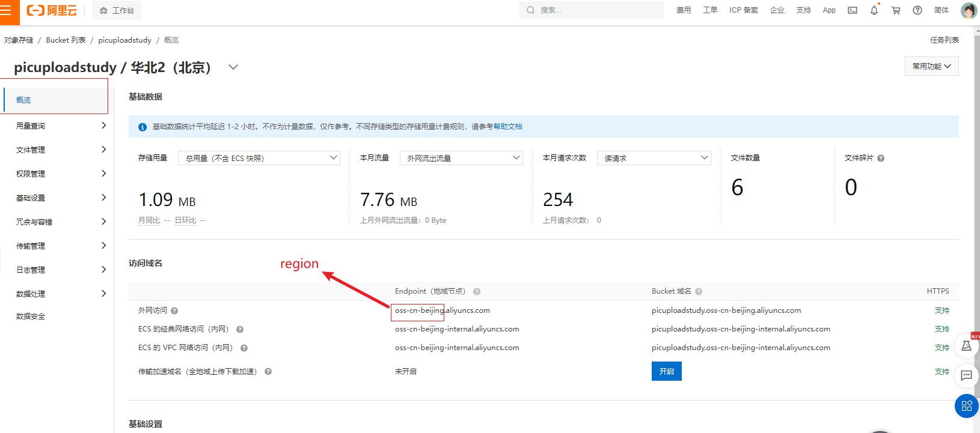Go to Bucket 列表 breadcrumb
This screenshot has width=980, height=433.
coord(66,40)
